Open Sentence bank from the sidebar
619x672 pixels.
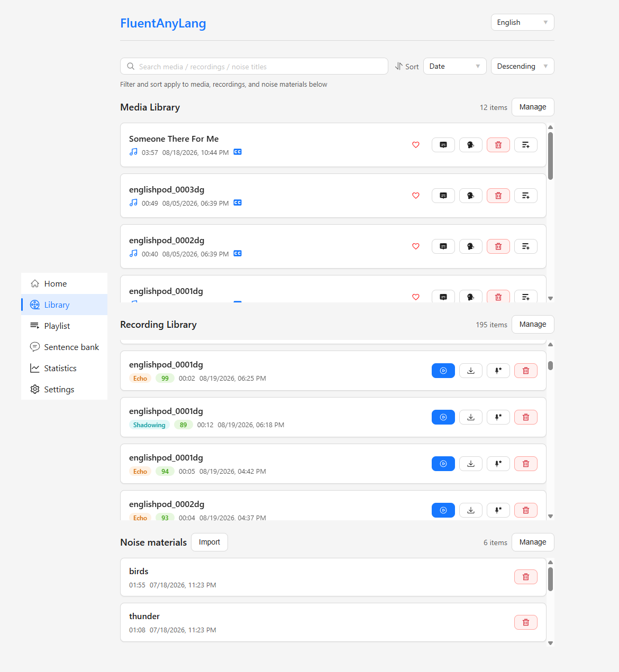click(x=64, y=347)
